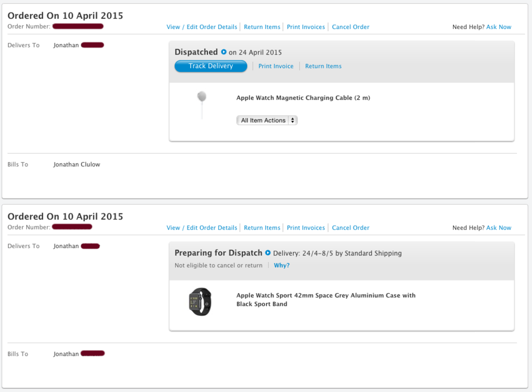Click Print Invoice in the dispatched box
532x392 pixels.
point(276,66)
